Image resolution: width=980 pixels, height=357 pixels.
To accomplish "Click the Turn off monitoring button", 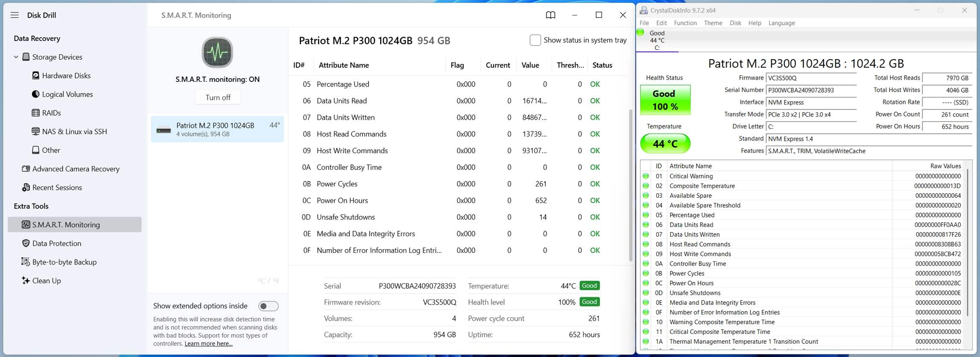I will coord(218,97).
